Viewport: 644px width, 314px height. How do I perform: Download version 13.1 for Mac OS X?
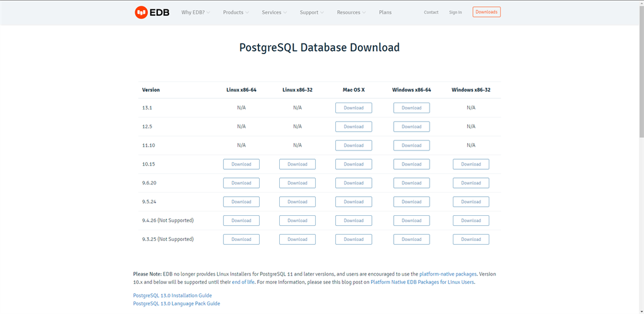[353, 108]
